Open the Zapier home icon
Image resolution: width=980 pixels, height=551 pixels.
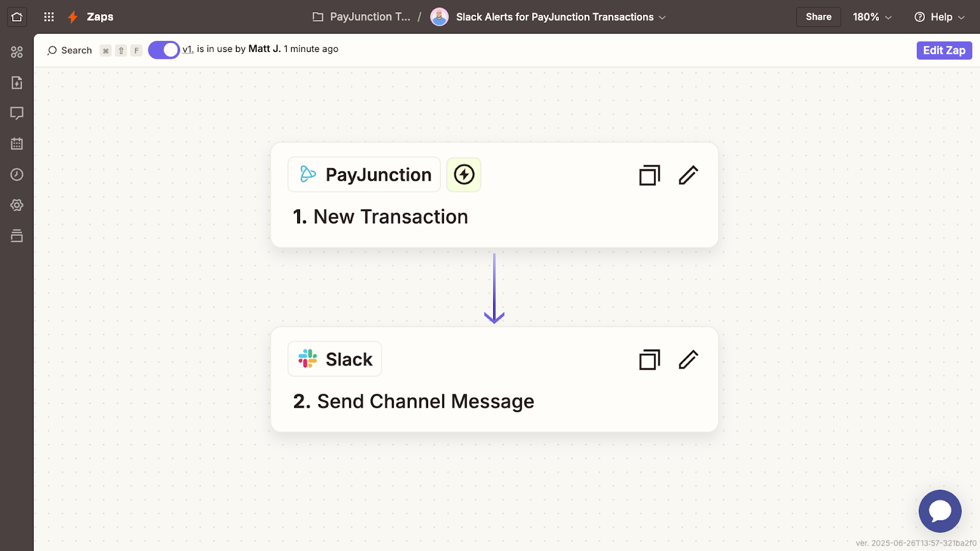[x=17, y=17]
